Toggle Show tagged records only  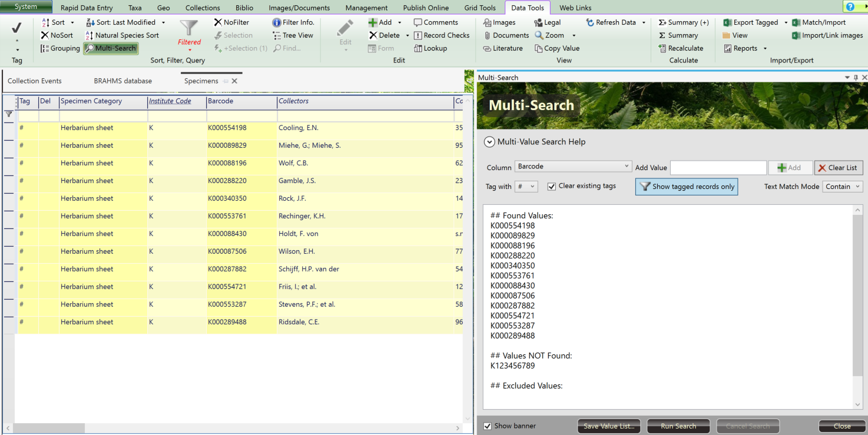tap(687, 187)
